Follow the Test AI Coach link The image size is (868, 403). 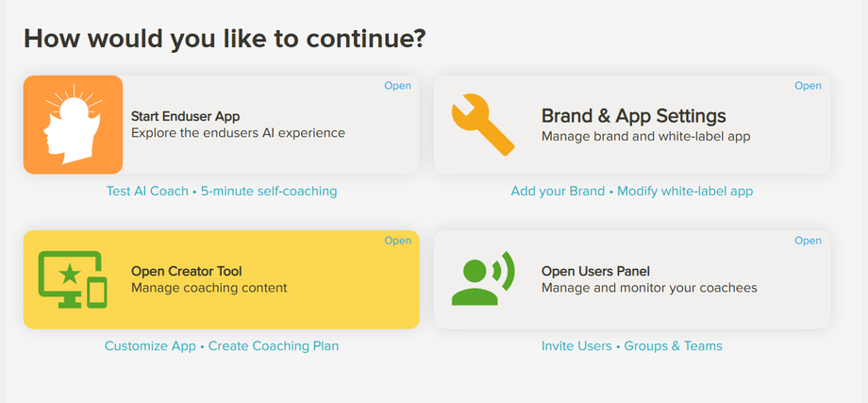click(x=147, y=191)
